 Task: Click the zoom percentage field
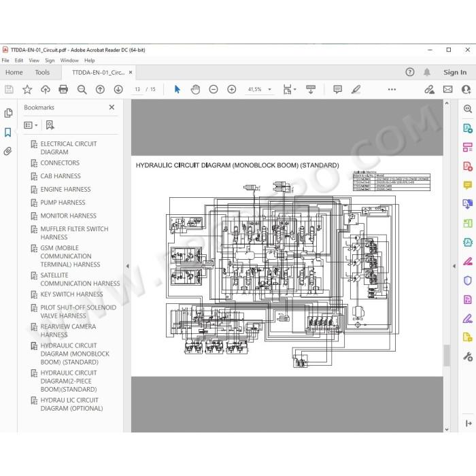[254, 89]
